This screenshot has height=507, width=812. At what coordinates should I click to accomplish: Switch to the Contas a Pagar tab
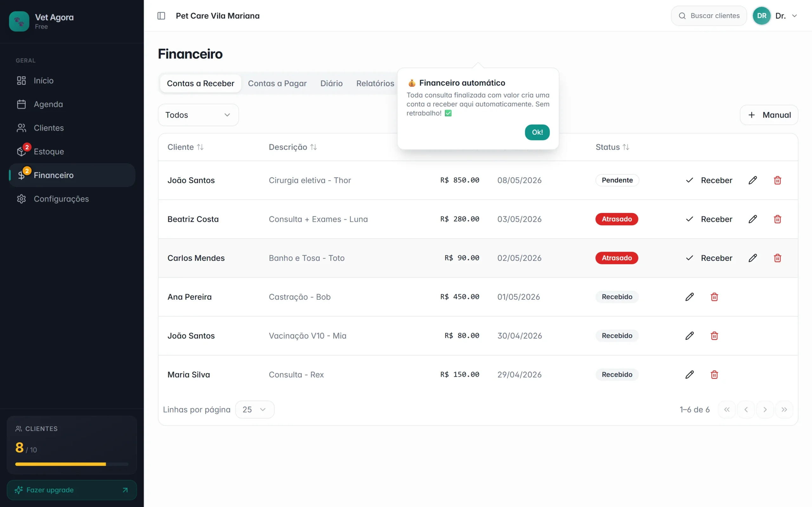[277, 83]
